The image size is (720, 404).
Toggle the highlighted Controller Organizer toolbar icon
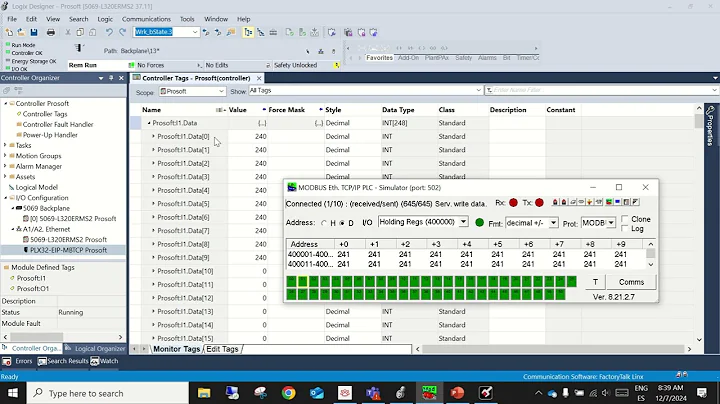[x=248, y=32]
